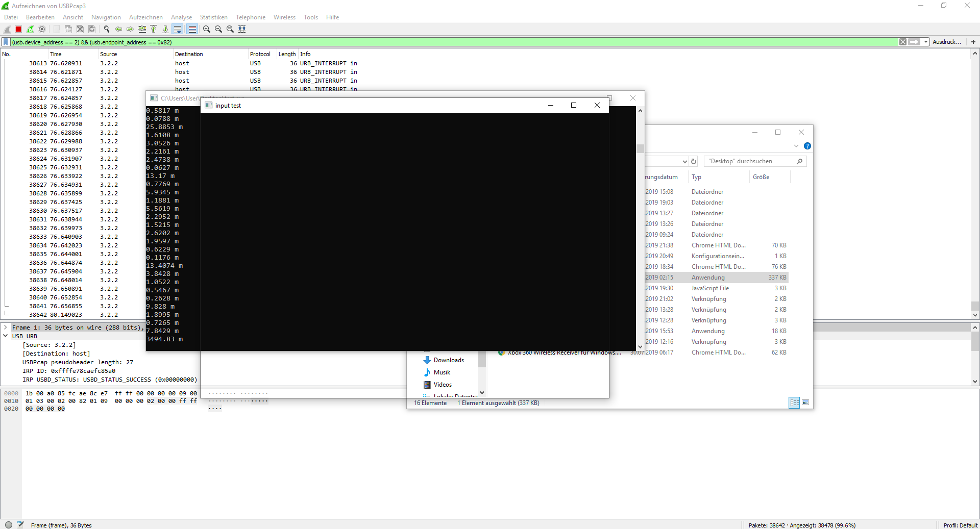Image resolution: width=980 pixels, height=529 pixels.
Task: Stop the running capture with the red square
Action: click(18, 29)
